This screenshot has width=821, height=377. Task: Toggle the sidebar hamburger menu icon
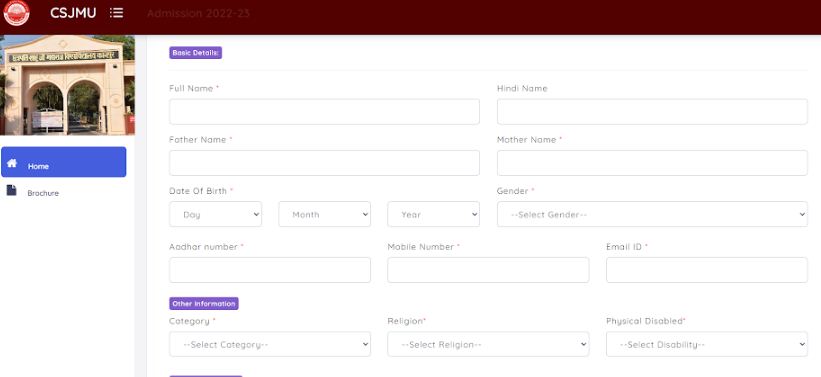click(x=116, y=13)
